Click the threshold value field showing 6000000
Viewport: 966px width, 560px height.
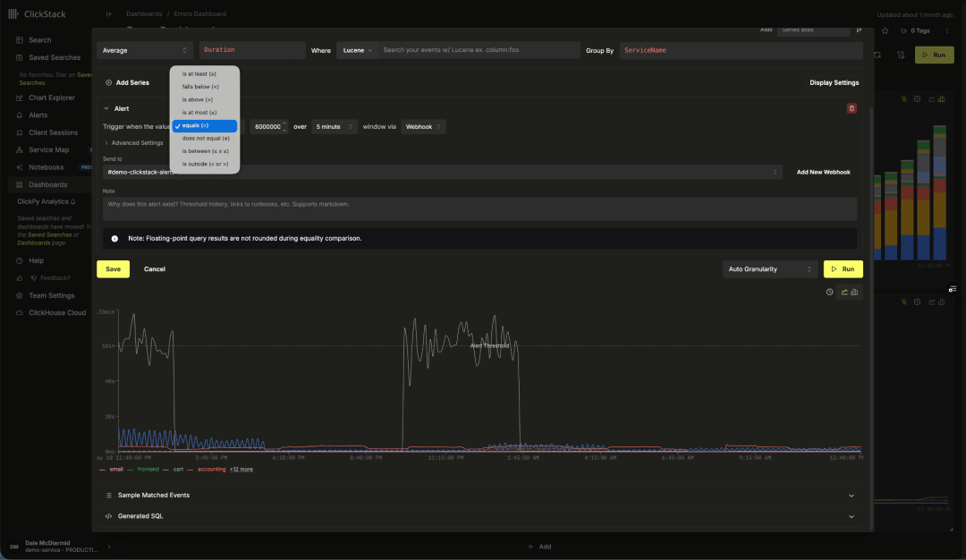[267, 126]
